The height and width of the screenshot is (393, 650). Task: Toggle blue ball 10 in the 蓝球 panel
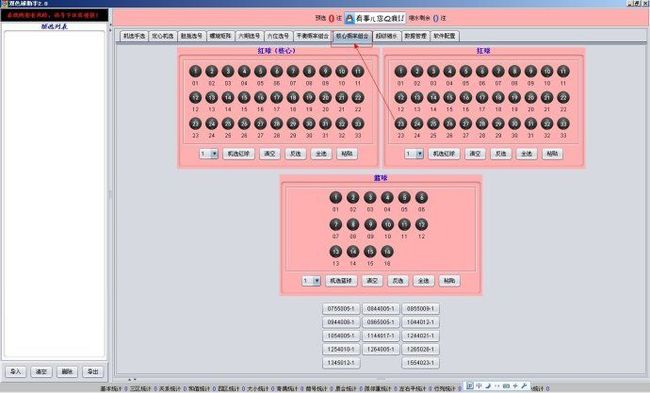pyautogui.click(x=387, y=225)
